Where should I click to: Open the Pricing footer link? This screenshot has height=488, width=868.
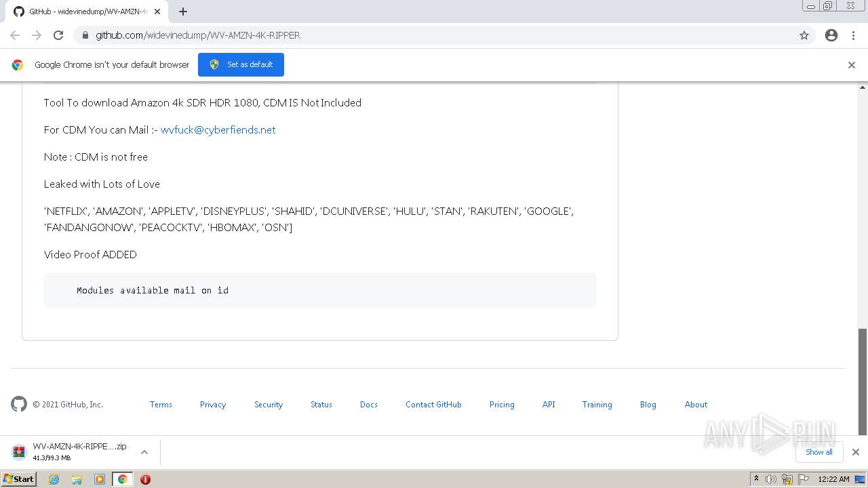(x=502, y=405)
